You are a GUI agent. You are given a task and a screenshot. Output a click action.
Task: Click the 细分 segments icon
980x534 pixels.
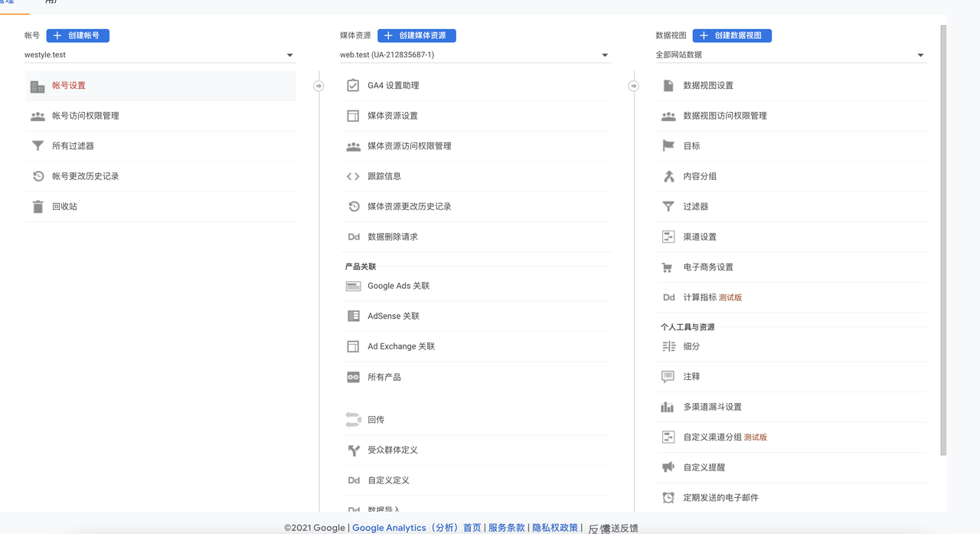[x=668, y=346]
